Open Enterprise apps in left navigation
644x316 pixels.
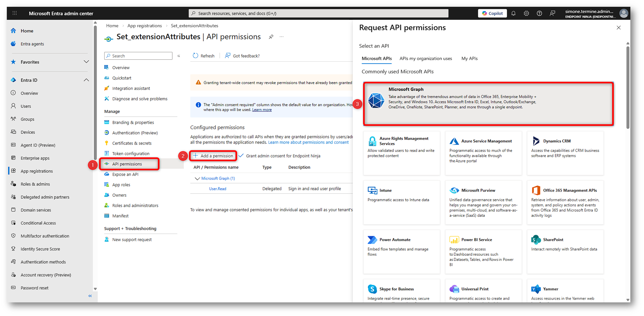click(35, 158)
